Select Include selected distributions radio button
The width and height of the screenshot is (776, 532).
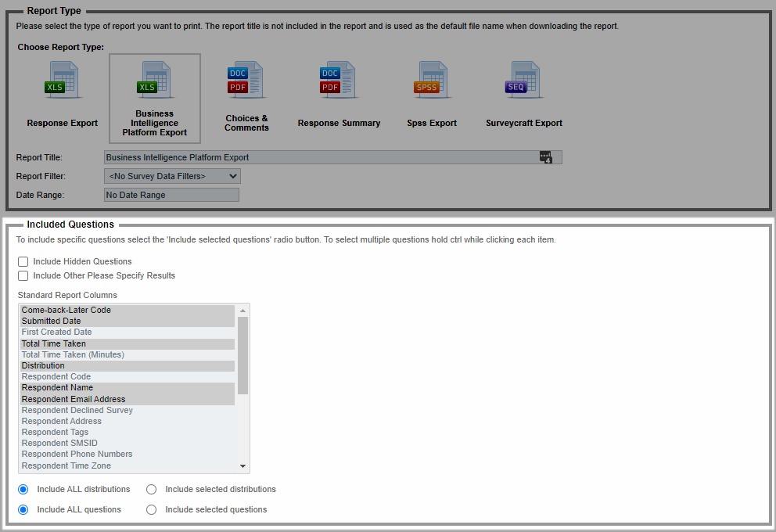point(152,490)
